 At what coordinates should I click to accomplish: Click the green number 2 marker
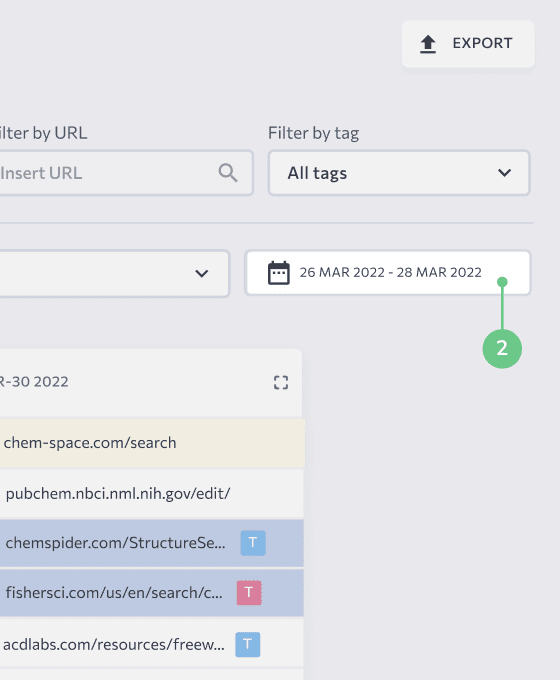(x=502, y=349)
